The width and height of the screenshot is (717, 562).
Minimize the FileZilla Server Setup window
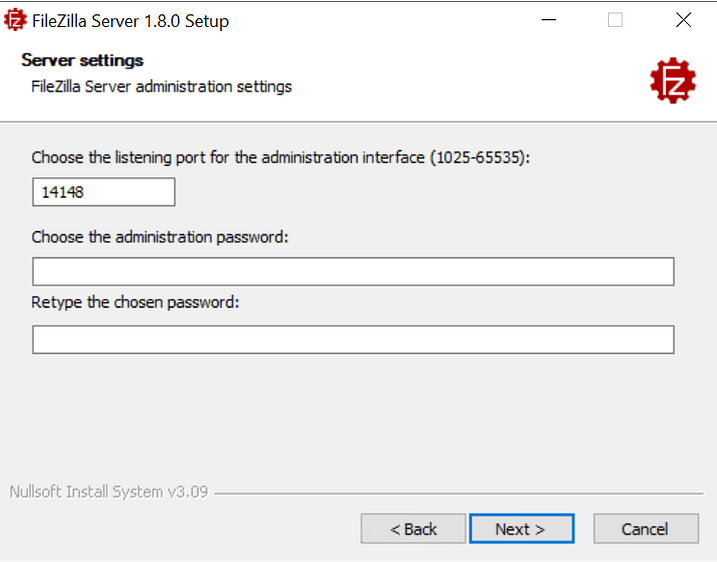coord(548,20)
